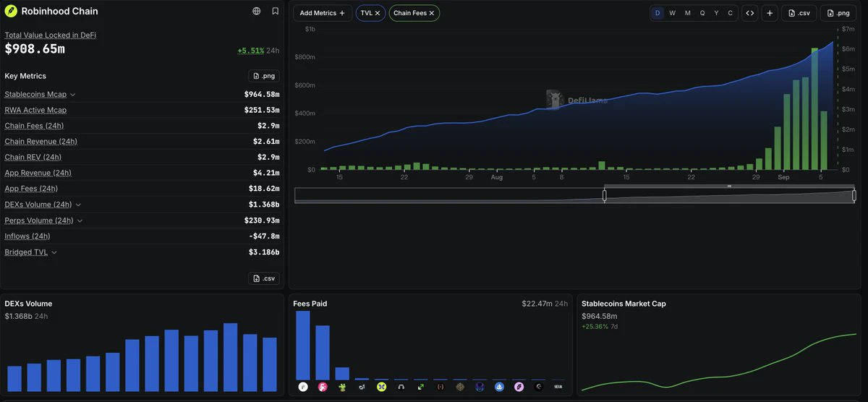Viewport: 868px width, 402px height.
Task: Click the -$47.8m Inflows value
Action: (x=264, y=236)
